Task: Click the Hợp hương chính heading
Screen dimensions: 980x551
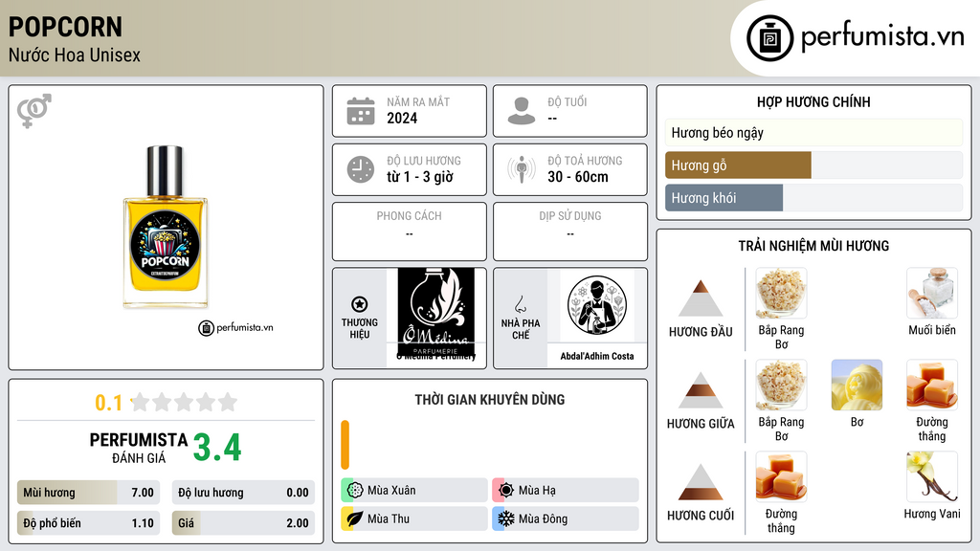Action: click(x=813, y=101)
